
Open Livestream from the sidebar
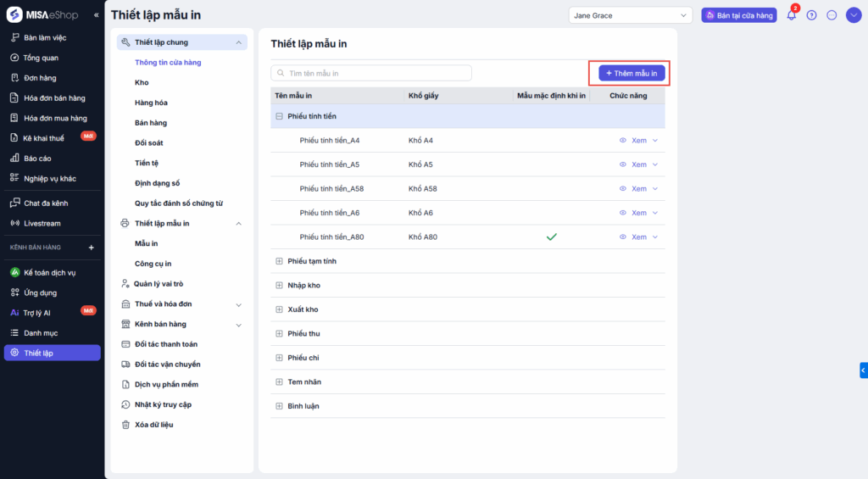[x=42, y=223]
